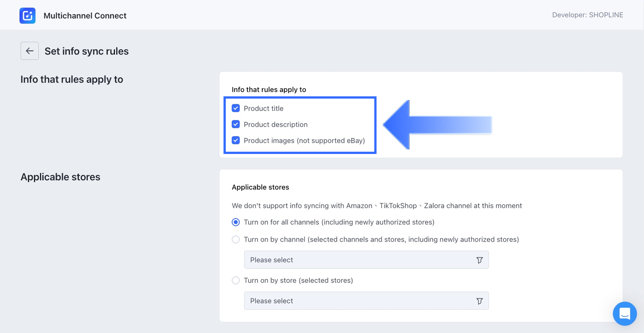
Task: Uncheck the Product title checkbox
Action: click(x=236, y=108)
